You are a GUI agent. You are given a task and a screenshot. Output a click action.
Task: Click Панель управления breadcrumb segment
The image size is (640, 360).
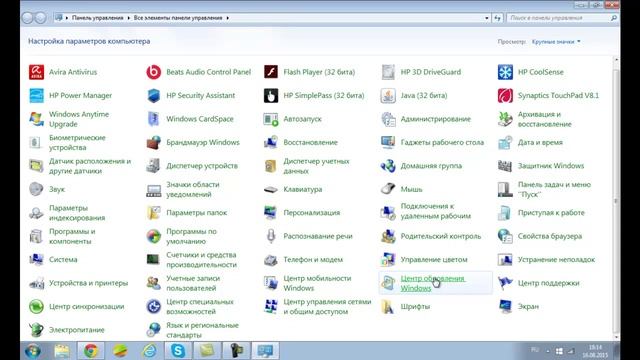[x=98, y=18]
